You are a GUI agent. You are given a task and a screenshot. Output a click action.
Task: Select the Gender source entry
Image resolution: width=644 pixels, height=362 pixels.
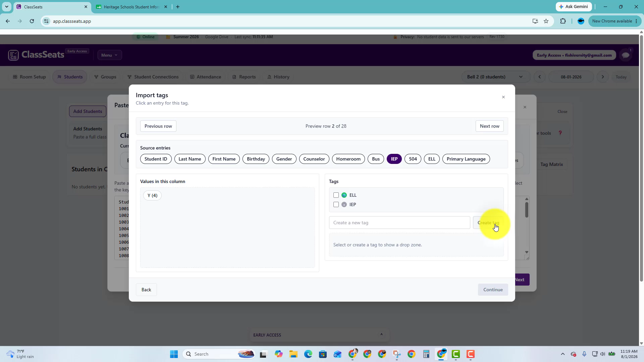(x=284, y=159)
